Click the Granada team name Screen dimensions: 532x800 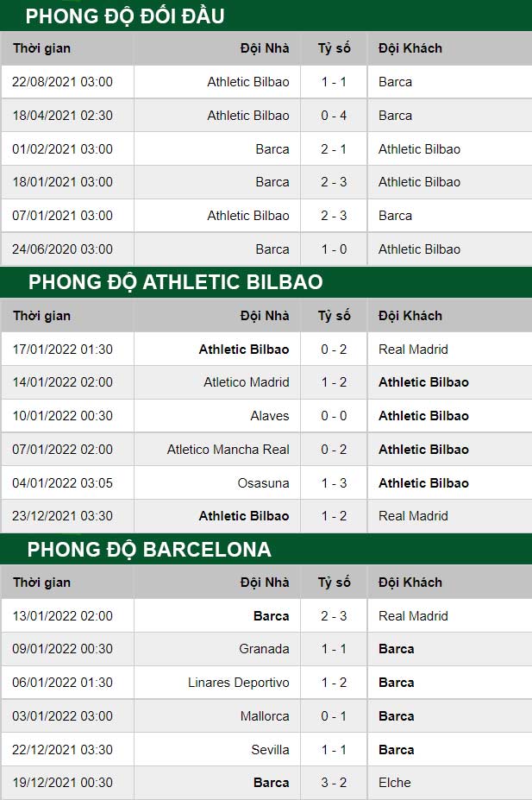click(x=264, y=648)
